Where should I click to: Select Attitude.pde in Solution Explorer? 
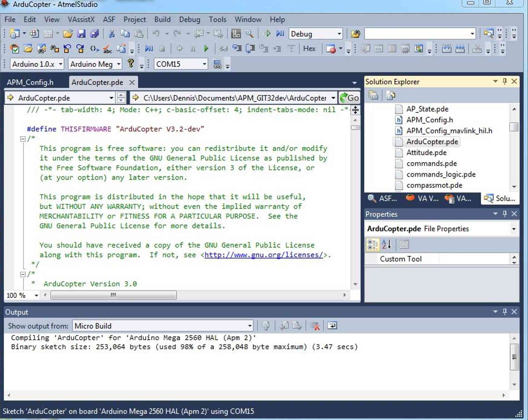tap(426, 153)
